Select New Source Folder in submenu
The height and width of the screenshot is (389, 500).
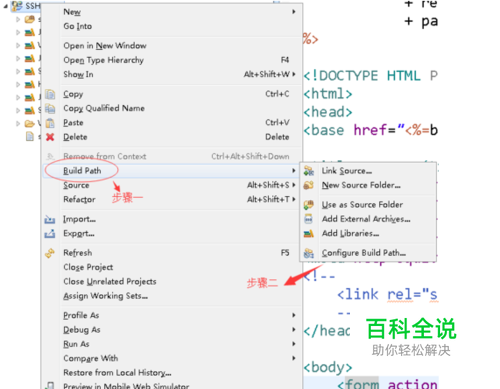pyautogui.click(x=361, y=185)
